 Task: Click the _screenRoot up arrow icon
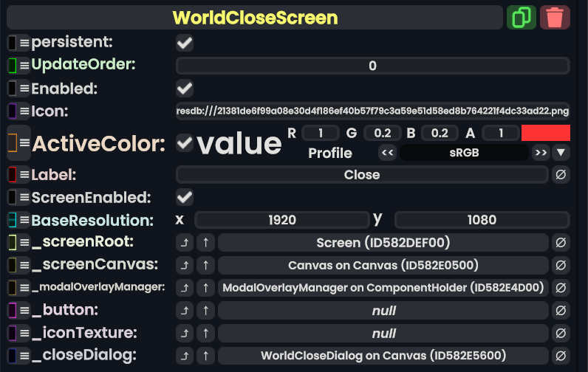click(x=205, y=243)
